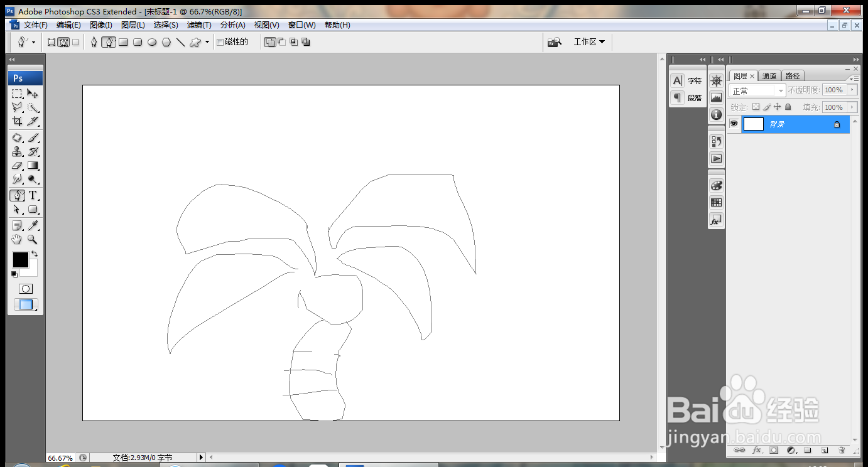868x467 pixels.
Task: Toggle lock position
Action: pos(778,107)
